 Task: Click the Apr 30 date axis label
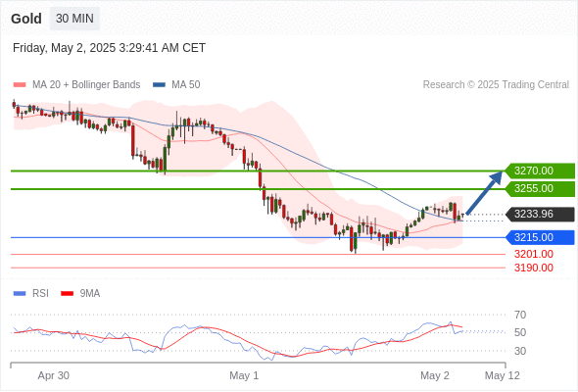tap(54, 375)
